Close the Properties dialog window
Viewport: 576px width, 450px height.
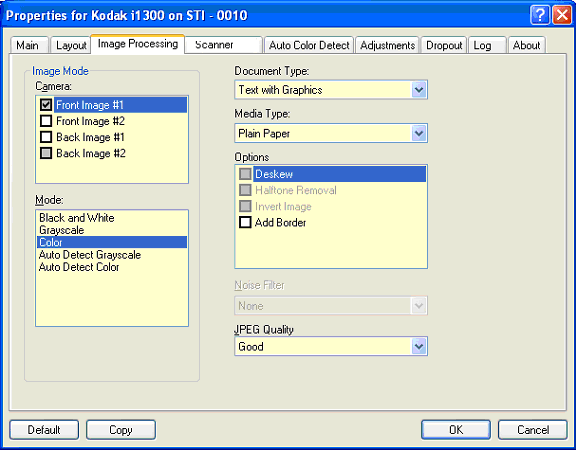point(562,15)
